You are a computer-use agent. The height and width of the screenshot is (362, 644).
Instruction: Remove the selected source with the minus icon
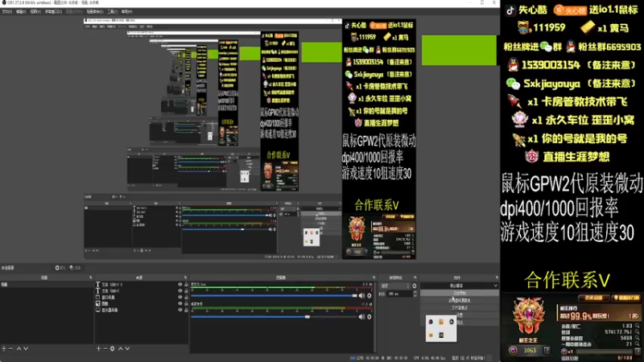105,348
